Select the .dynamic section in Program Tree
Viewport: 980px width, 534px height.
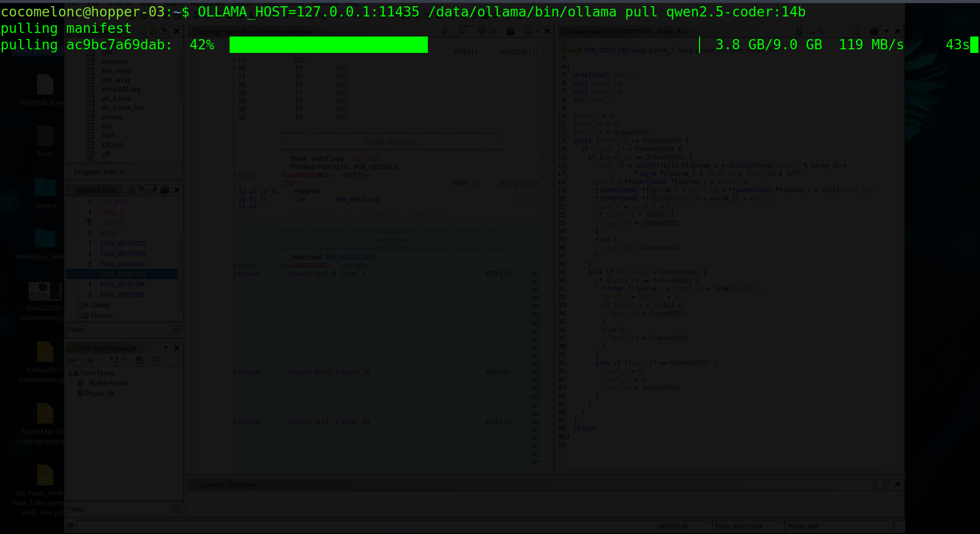click(115, 62)
